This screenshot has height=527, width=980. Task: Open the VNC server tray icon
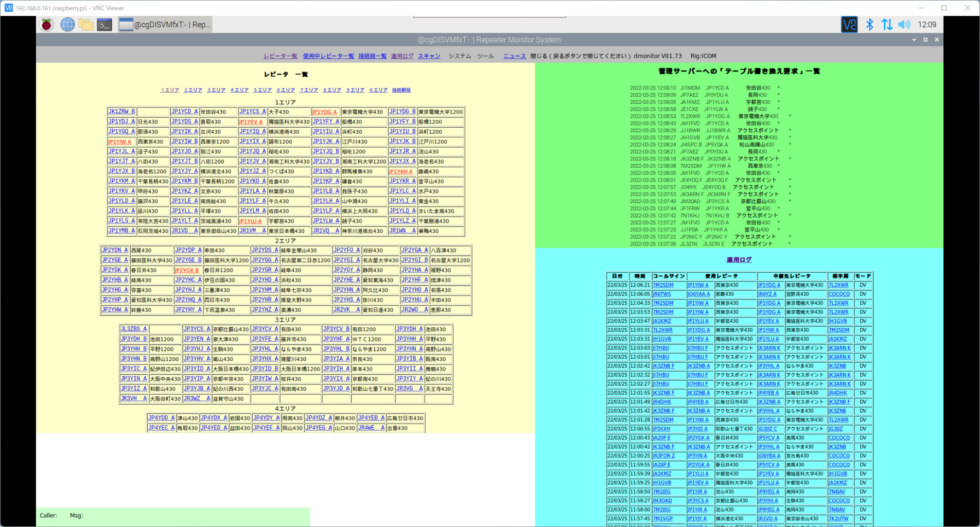[x=849, y=24]
